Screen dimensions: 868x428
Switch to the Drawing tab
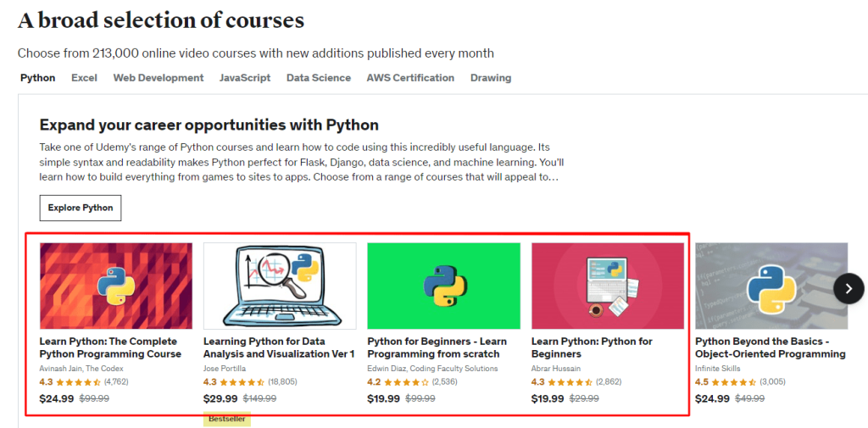[491, 77]
